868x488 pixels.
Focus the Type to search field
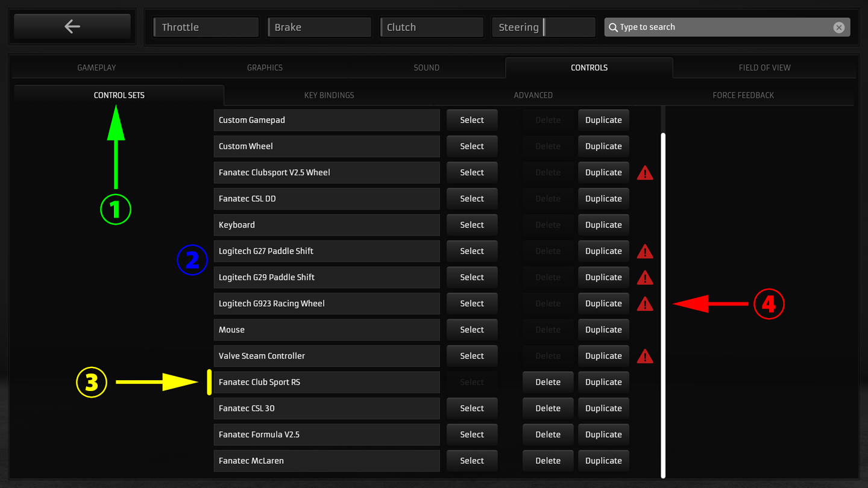click(727, 27)
